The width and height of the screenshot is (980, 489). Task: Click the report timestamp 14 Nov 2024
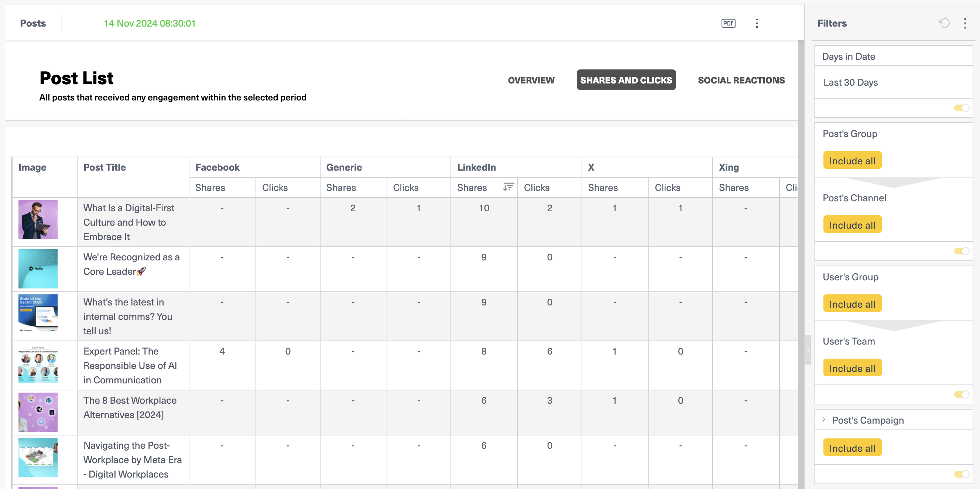tap(150, 23)
